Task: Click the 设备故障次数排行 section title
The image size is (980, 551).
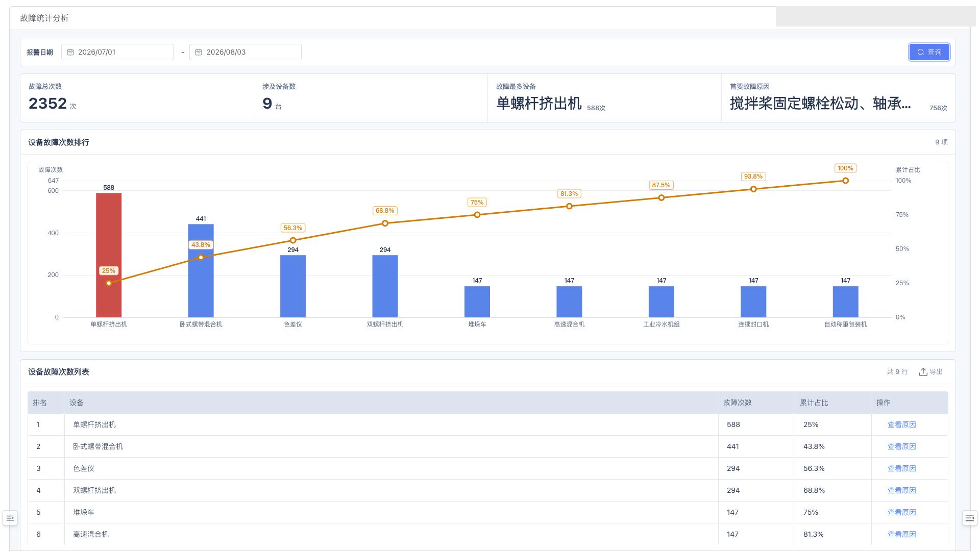Action: [x=59, y=142]
